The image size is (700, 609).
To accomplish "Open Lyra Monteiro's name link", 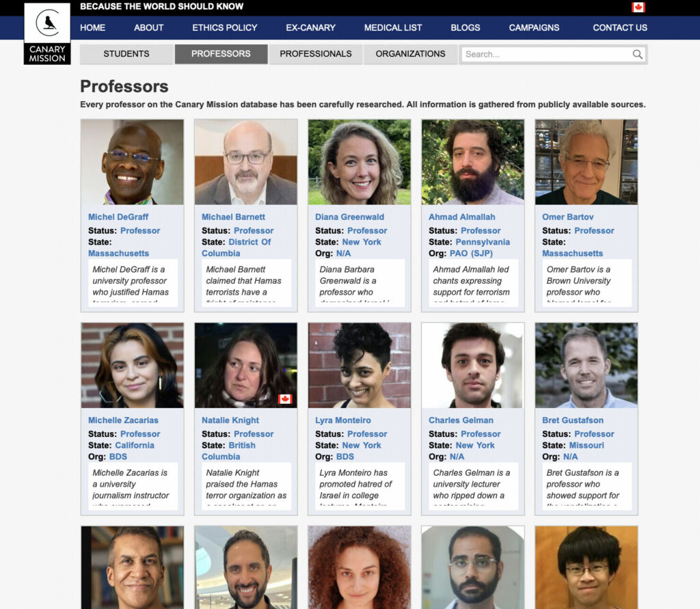I will (343, 420).
